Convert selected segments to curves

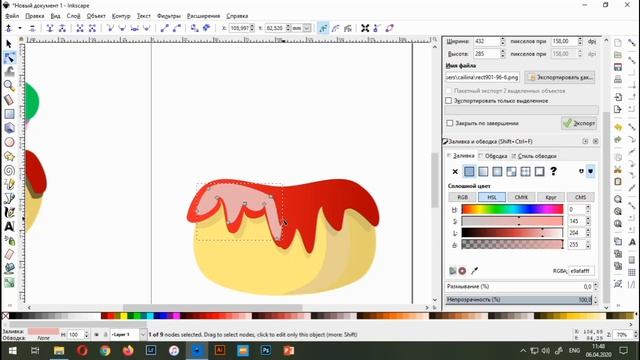[x=177, y=28]
